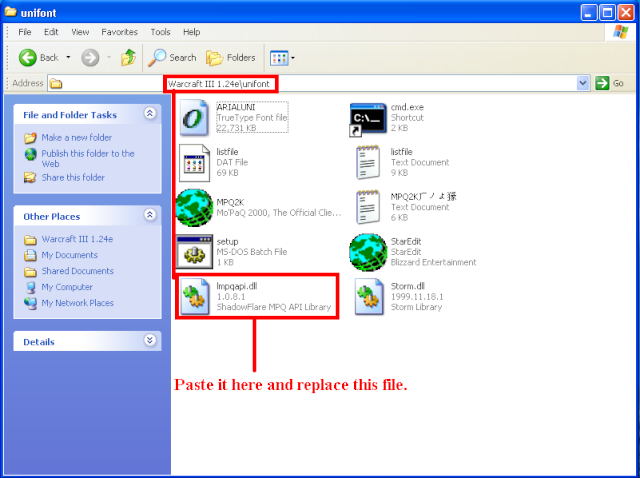This screenshot has width=640, height=478.
Task: Select the cmd.exe shortcut icon
Action: point(368,118)
